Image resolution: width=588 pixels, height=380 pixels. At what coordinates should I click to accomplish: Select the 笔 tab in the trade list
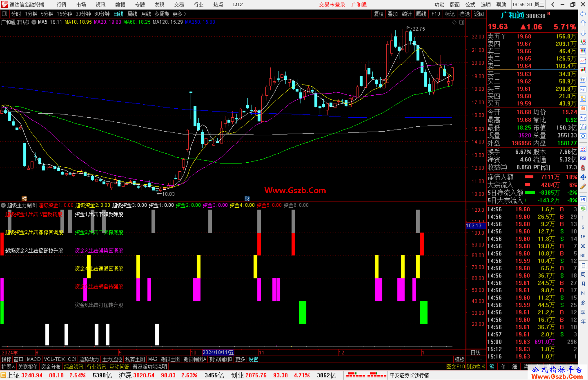click(x=492, y=367)
